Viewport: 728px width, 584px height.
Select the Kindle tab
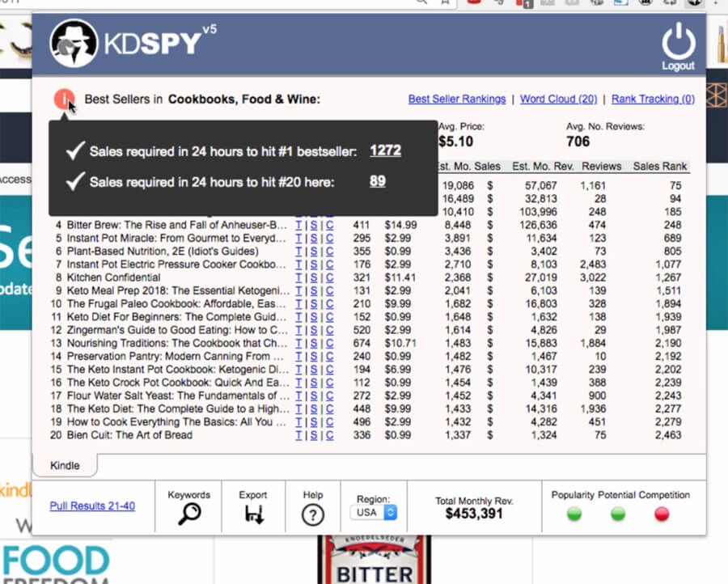[x=65, y=465]
